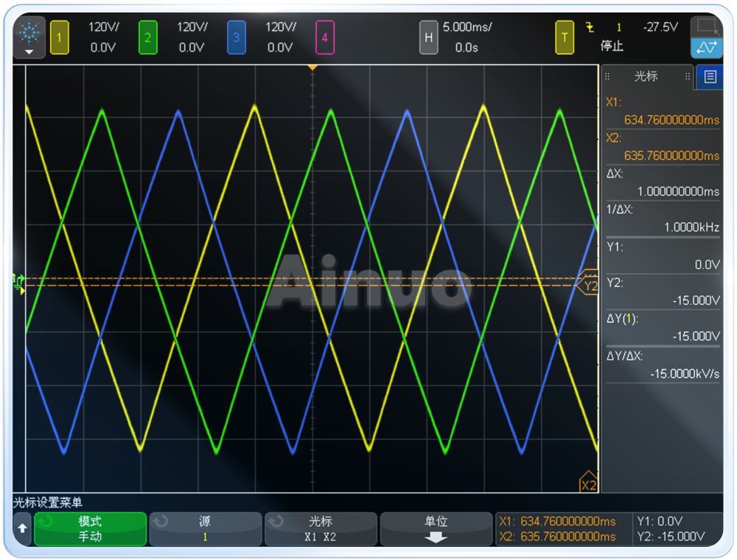Image resolution: width=737 pixels, height=560 pixels.
Task: Click trigger source channel 1 indicator
Action: [x=619, y=27]
